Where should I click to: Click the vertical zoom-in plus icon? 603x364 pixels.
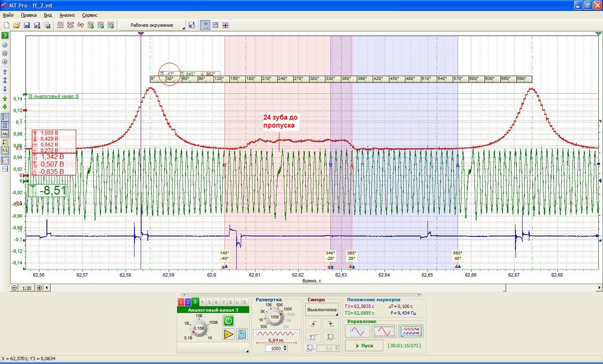(5, 62)
